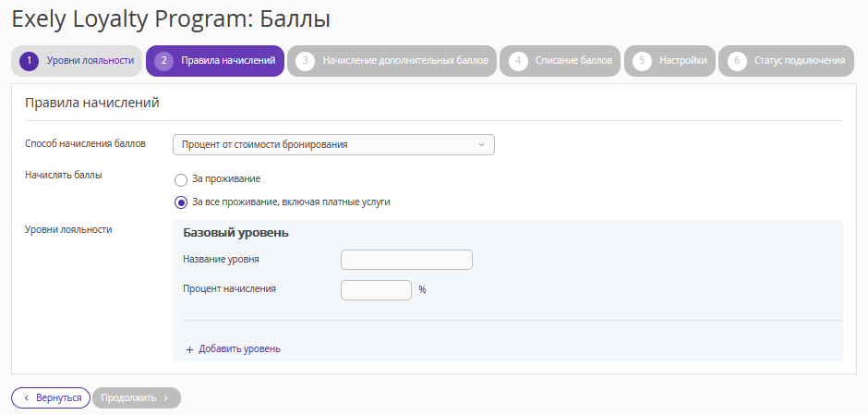Click left arrow icon on Вернуться button

pos(27,398)
